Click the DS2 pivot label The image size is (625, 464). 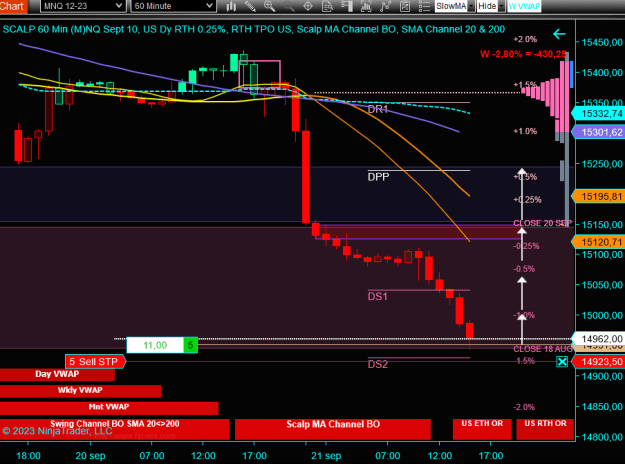tap(377, 364)
